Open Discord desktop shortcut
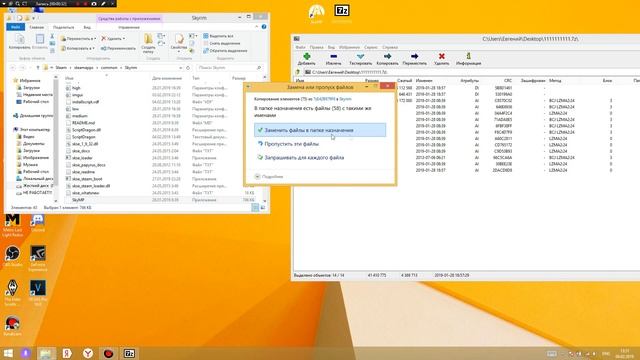Screen dimensions: 640x360 38,220
